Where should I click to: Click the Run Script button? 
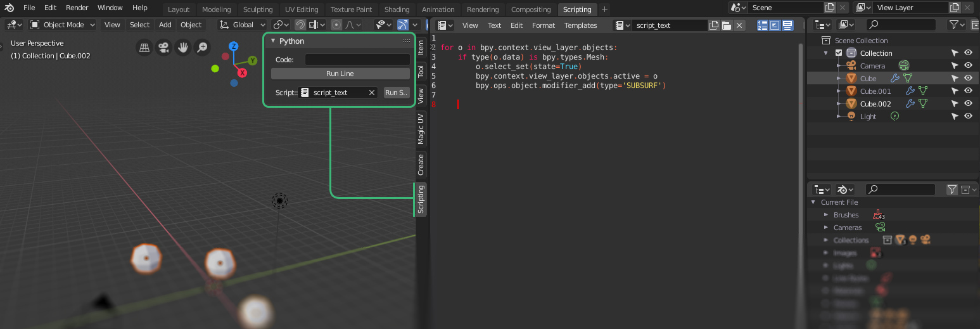click(x=396, y=93)
